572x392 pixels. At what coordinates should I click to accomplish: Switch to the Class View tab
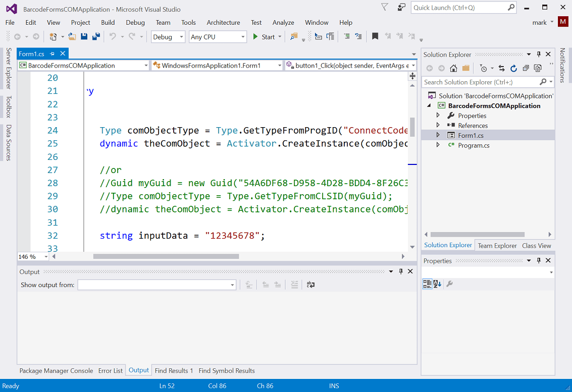tap(536, 246)
